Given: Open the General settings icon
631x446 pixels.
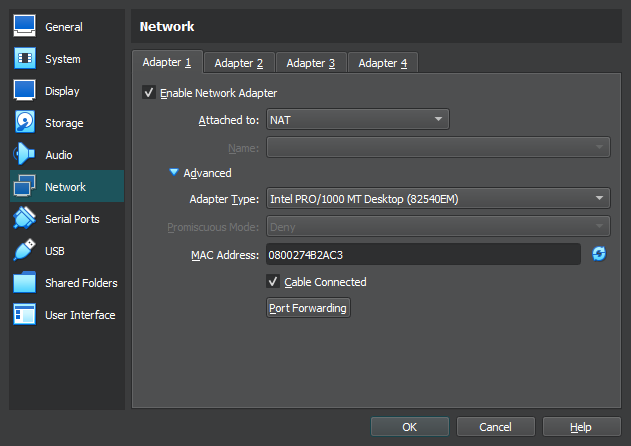Looking at the screenshot, I should click(25, 27).
